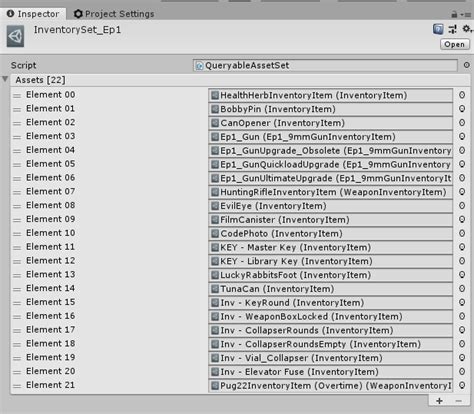
Task: Select the TunaCan object field
Action: (x=331, y=289)
